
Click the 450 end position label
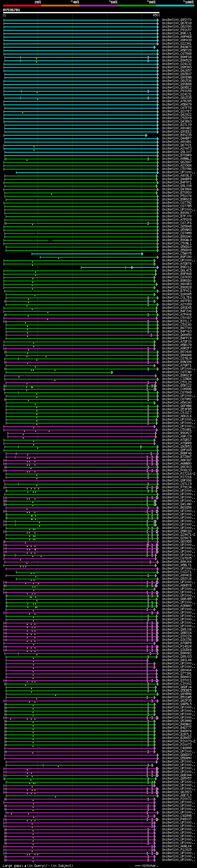pos(155,15)
